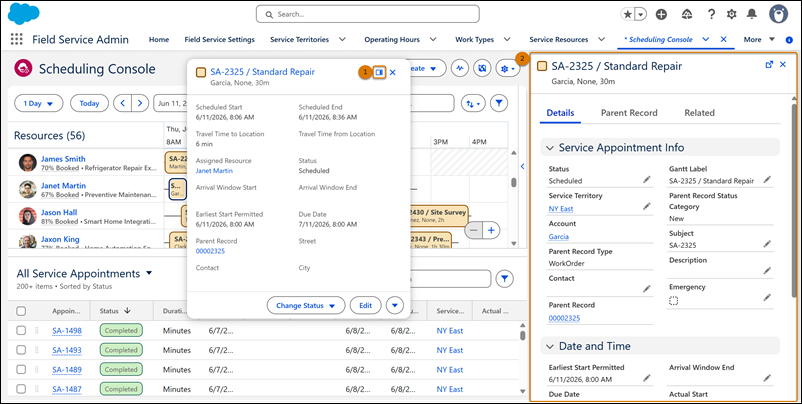Screen dimensions: 802x404
Task: Open the More navigation menu
Action: (760, 39)
